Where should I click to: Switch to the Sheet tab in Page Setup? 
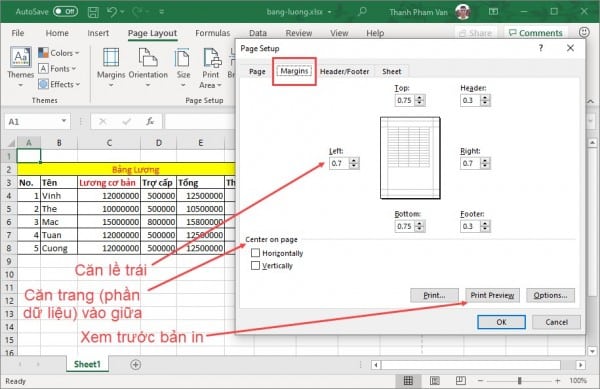coord(391,72)
